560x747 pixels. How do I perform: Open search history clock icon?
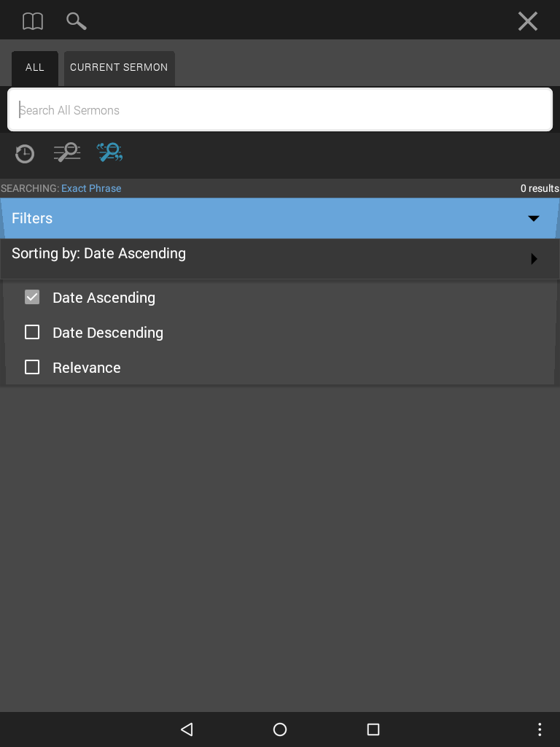pyautogui.click(x=25, y=153)
